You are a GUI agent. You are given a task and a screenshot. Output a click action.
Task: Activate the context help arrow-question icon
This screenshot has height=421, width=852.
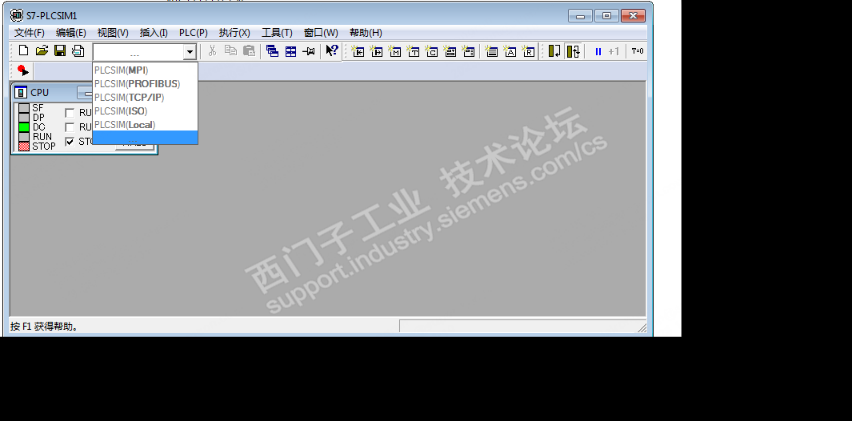coord(331,51)
